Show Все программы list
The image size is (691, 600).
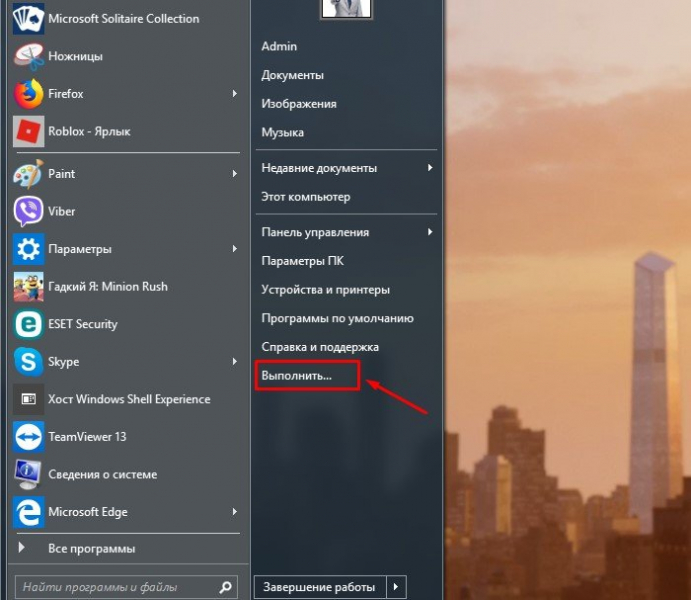91,548
